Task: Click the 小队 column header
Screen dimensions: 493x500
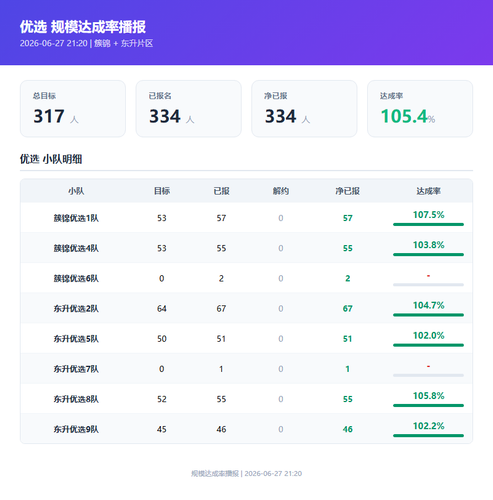Action: [76, 191]
